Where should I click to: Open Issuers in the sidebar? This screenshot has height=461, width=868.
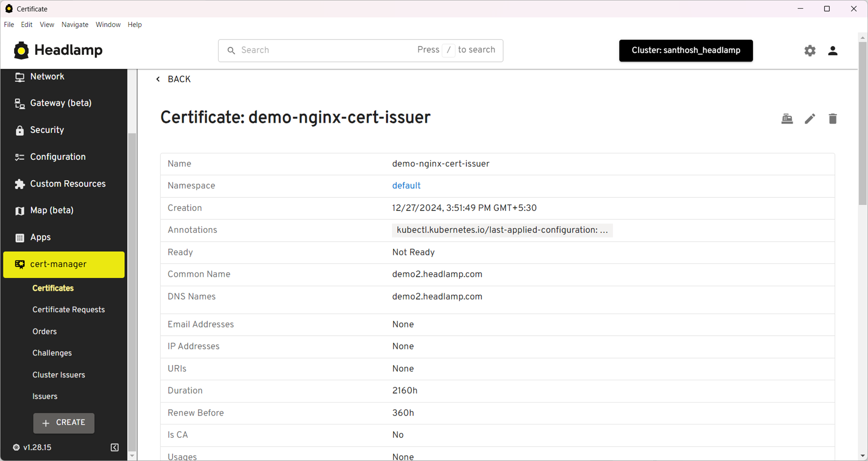45,397
